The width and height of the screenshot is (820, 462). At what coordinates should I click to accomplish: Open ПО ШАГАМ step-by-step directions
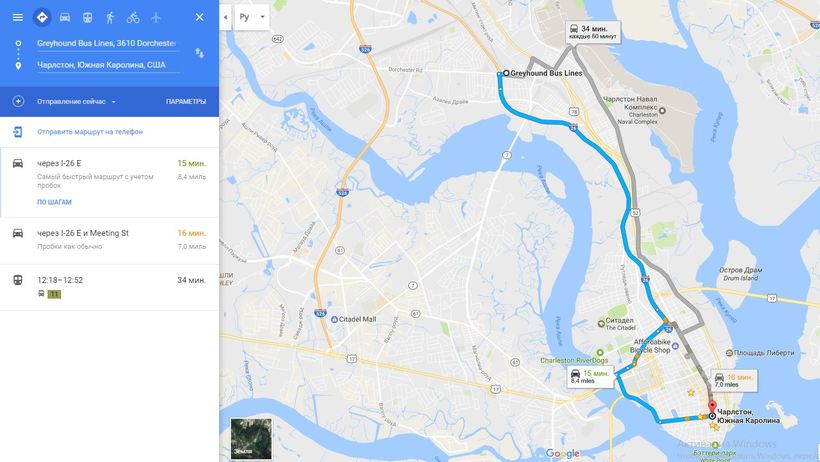point(54,202)
